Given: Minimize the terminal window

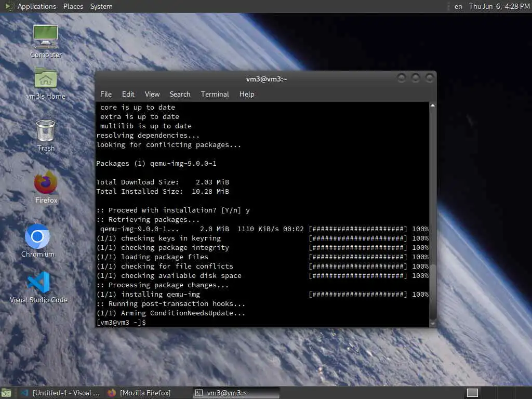Looking at the screenshot, I should 402,78.
